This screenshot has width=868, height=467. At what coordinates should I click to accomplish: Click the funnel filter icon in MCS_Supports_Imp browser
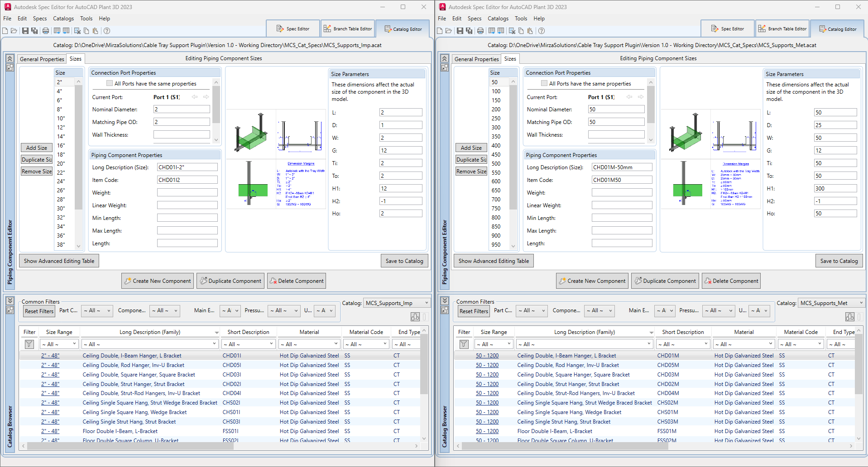pyautogui.click(x=29, y=344)
